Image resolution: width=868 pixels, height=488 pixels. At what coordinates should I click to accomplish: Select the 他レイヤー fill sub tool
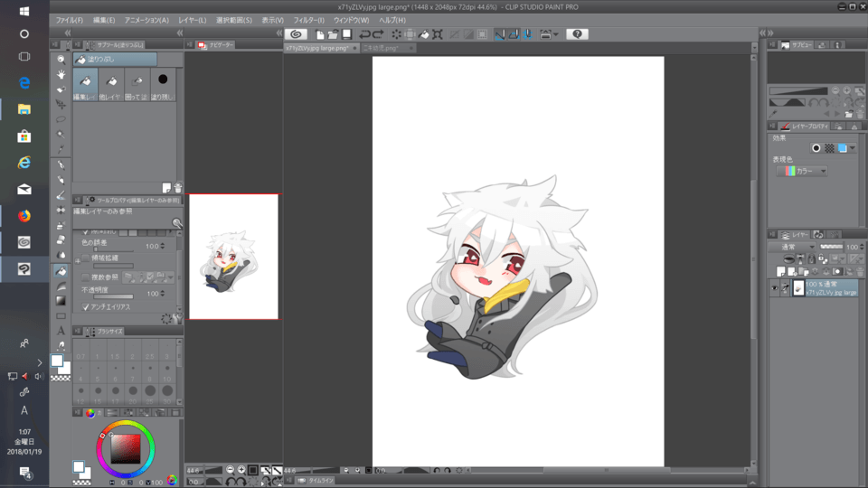click(x=110, y=86)
